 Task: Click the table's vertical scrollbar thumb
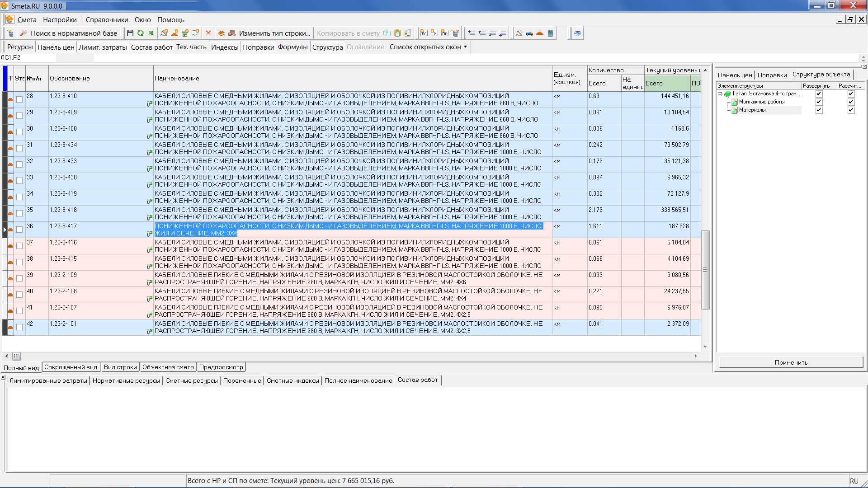pos(705,270)
